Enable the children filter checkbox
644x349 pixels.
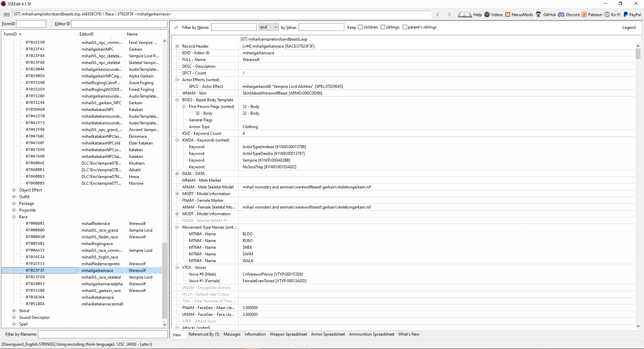360,27
